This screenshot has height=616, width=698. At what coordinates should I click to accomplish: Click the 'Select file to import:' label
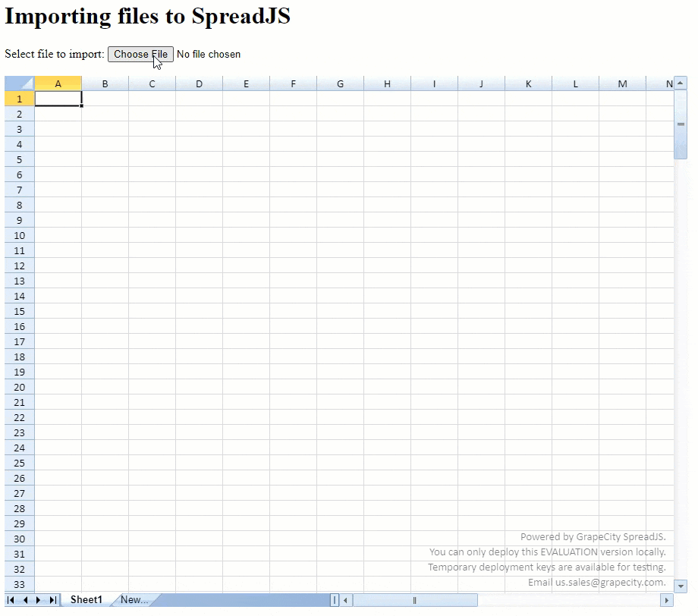pyautogui.click(x=55, y=54)
